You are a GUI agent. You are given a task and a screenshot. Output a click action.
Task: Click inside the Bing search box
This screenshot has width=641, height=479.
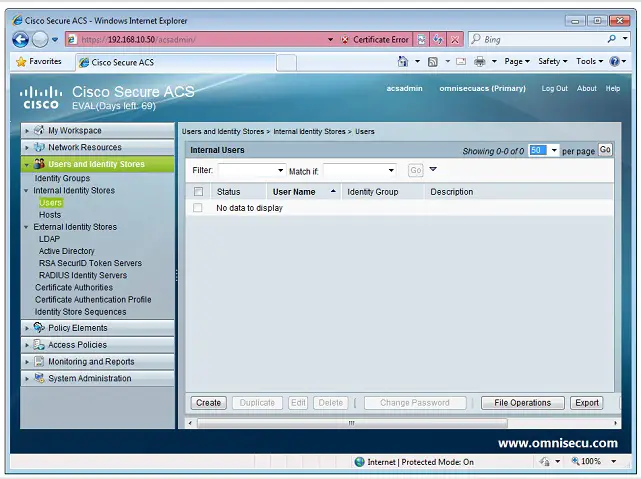pyautogui.click(x=538, y=39)
